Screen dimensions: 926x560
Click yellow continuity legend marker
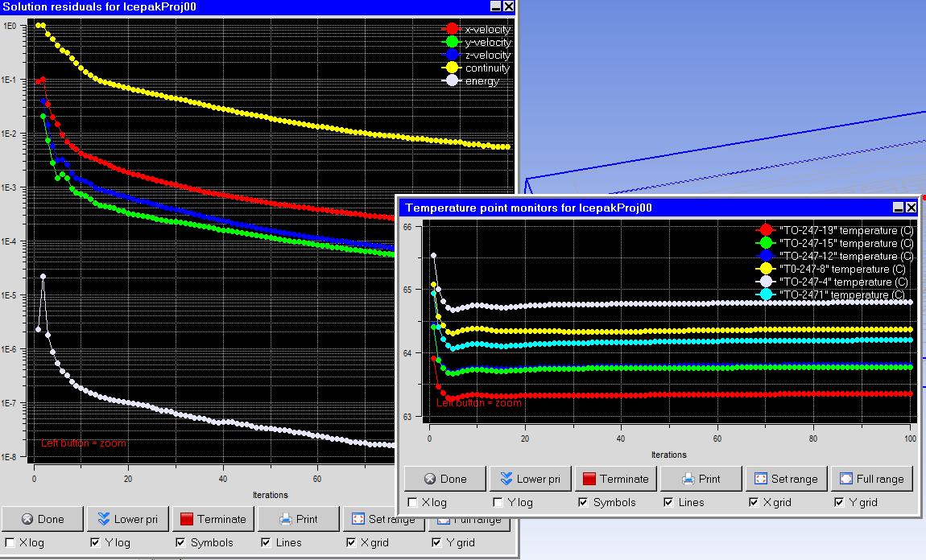tap(452, 68)
